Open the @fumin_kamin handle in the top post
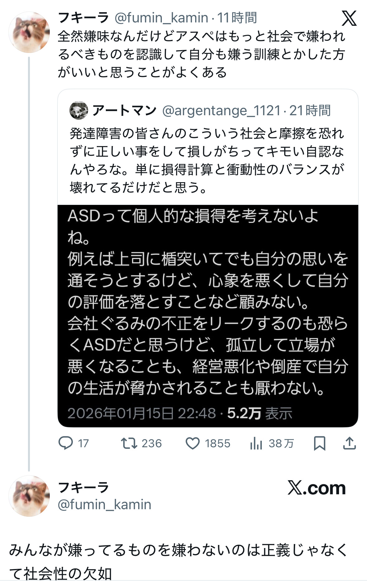Screen dimensions: 367x588 coord(161,18)
